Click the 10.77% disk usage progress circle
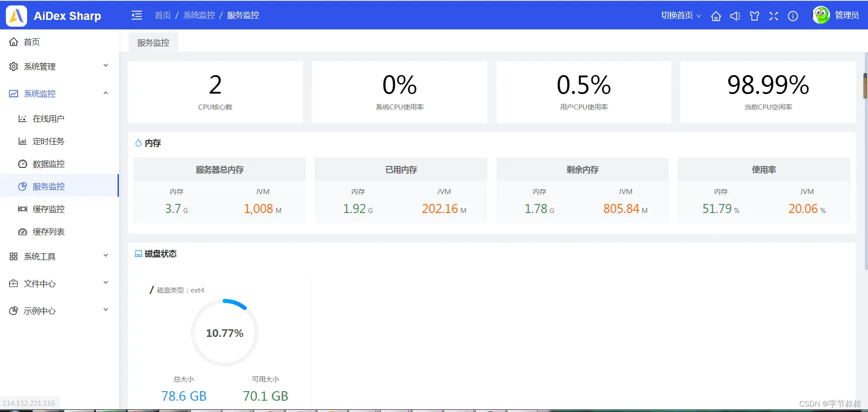 (225, 333)
